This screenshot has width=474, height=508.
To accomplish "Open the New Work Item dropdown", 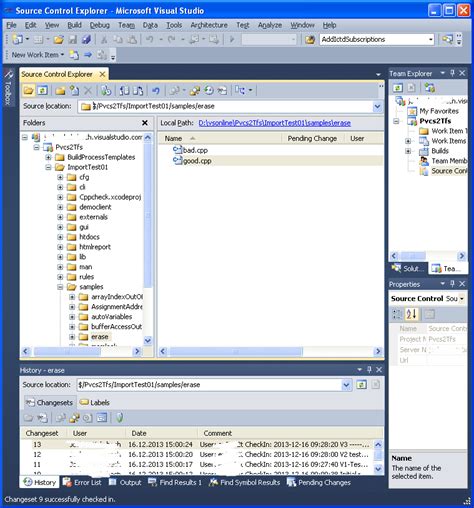I will click(x=62, y=55).
